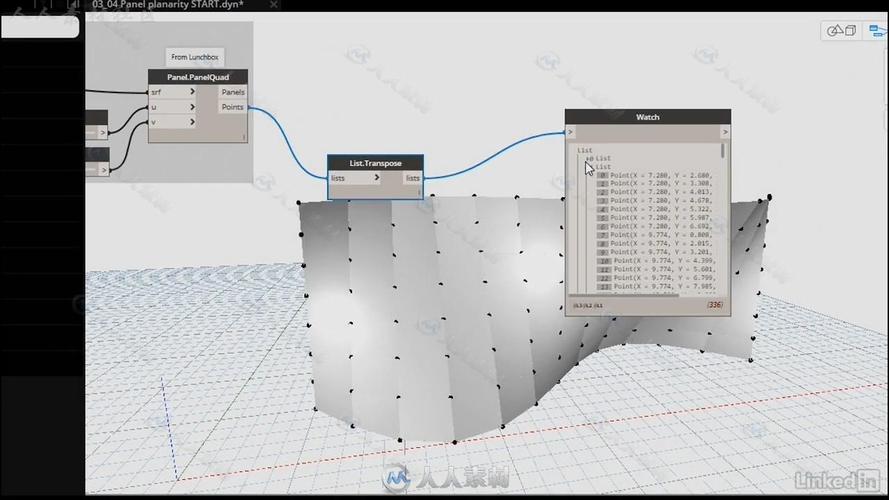Select row 0 Point Y = 2.680
889x500 pixels.
point(655,176)
